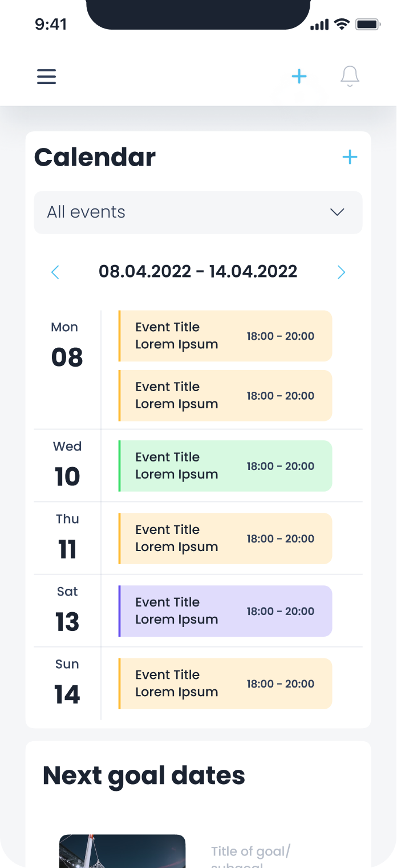Image resolution: width=397 pixels, height=868 pixels.
Task: Open the purple event on Sat 13
Action: [225, 611]
